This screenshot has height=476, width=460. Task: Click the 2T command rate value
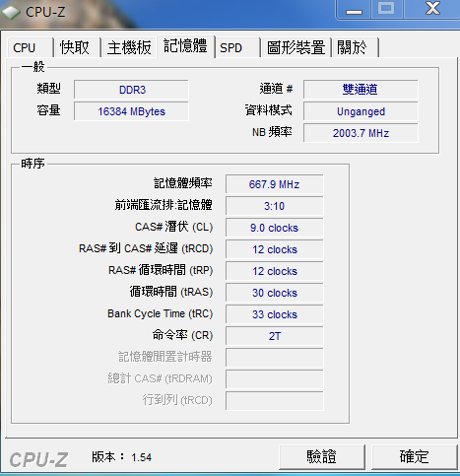click(x=275, y=336)
